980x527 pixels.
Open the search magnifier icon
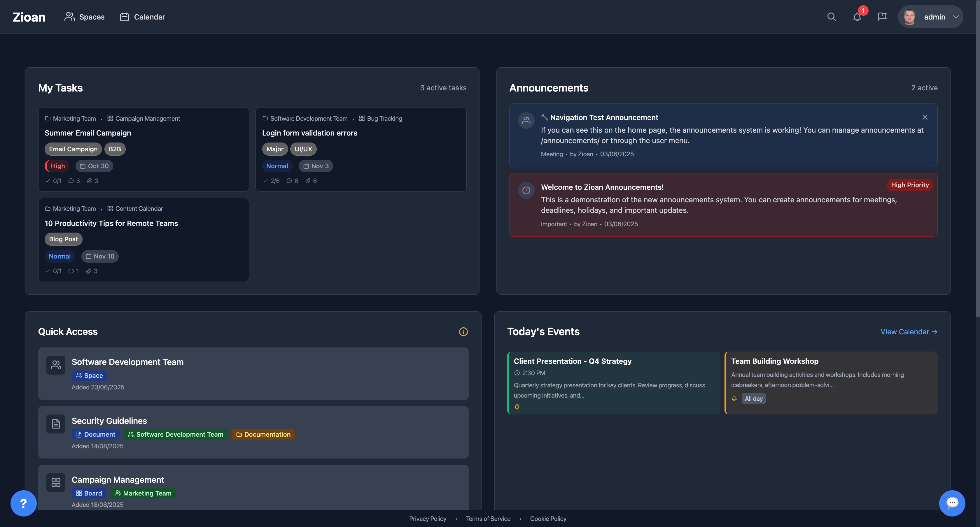point(831,17)
